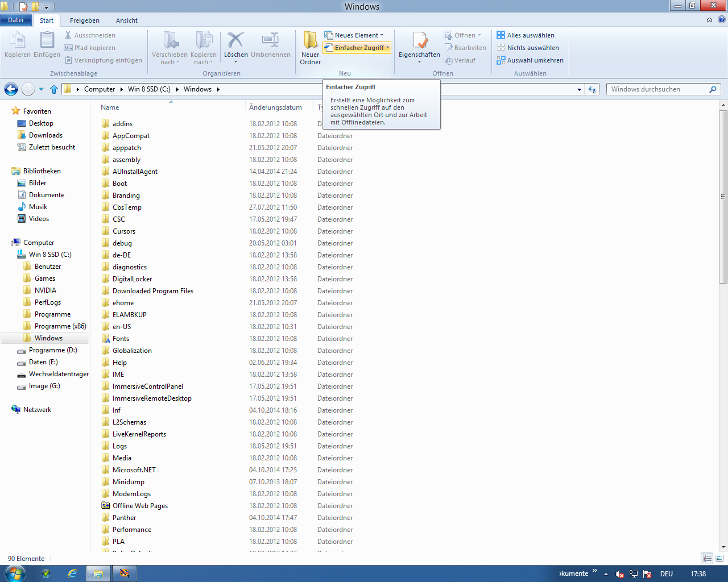This screenshot has height=582, width=728.
Task: Open the Datei menu
Action: 16,20
